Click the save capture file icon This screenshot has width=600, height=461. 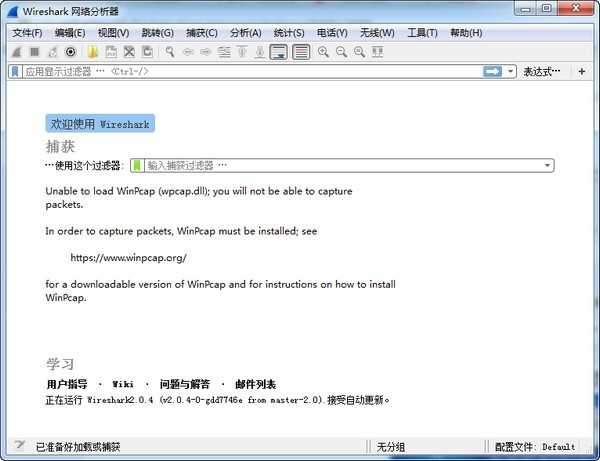point(111,52)
